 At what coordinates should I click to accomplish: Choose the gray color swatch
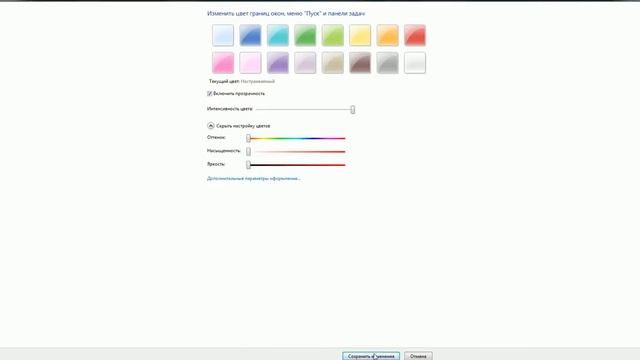point(387,62)
